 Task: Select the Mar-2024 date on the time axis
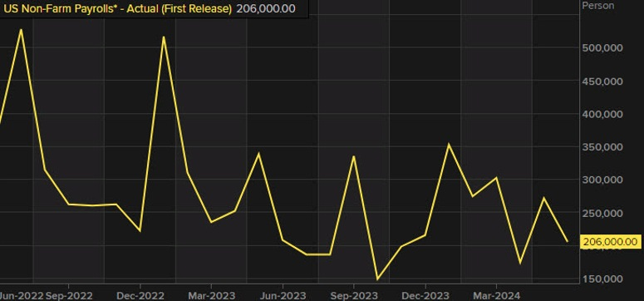(496, 295)
